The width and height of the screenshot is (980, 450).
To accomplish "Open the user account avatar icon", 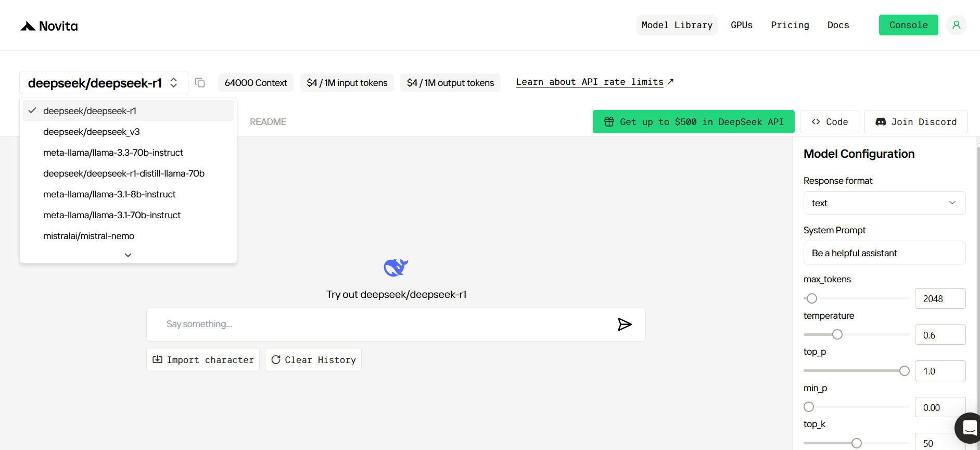I will [956, 25].
